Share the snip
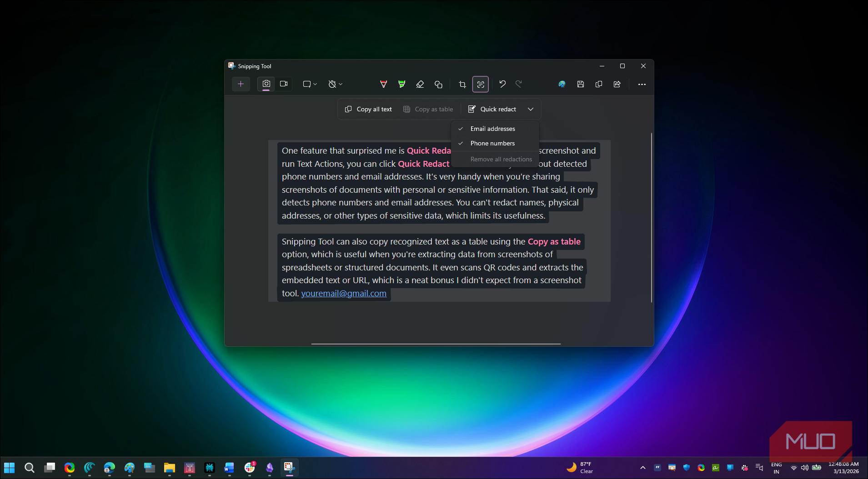Image resolution: width=868 pixels, height=479 pixels. click(x=617, y=84)
